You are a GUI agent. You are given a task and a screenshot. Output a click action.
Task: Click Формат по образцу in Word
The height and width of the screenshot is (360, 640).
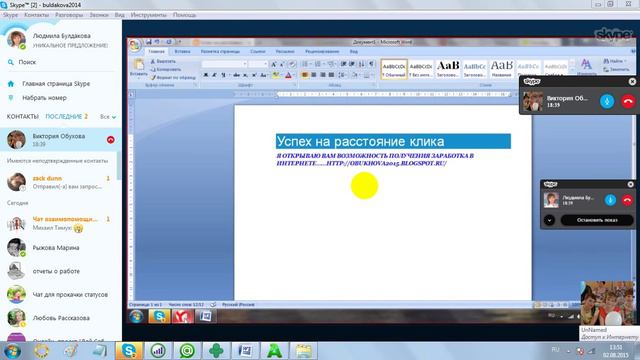(173, 77)
